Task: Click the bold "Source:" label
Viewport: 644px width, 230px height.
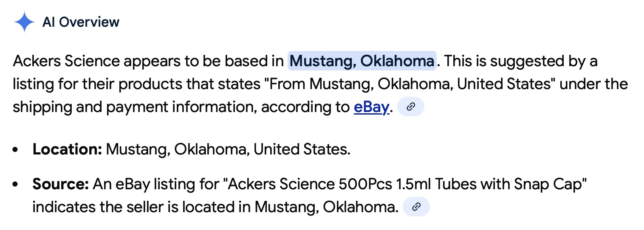Action: (x=60, y=184)
